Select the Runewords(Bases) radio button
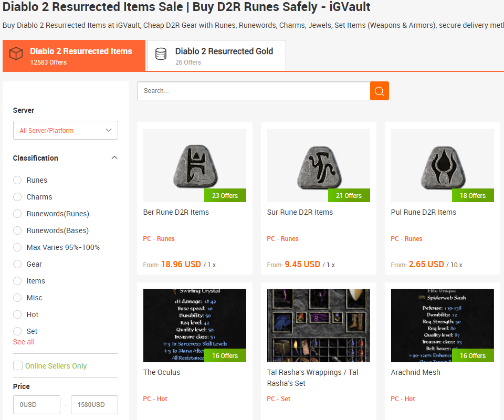Viewport: 504px width, 420px height. (17, 230)
